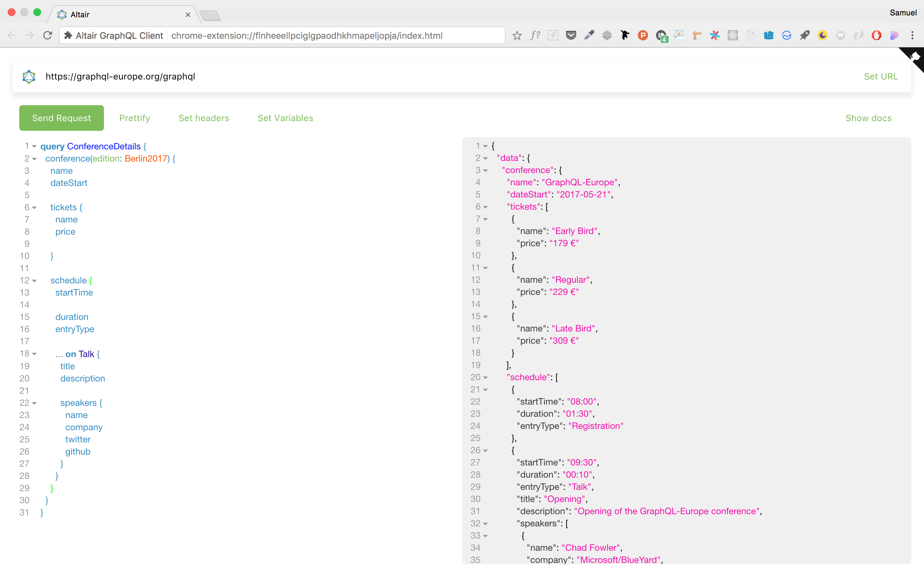Pick a color with the ColorZilla eyedropper icon
This screenshot has height=577, width=924.
(589, 35)
